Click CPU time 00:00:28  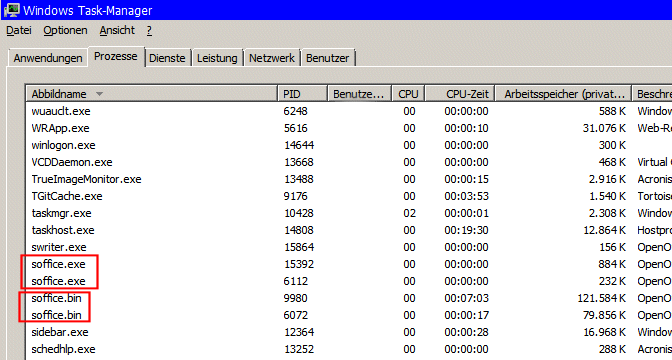(466, 332)
